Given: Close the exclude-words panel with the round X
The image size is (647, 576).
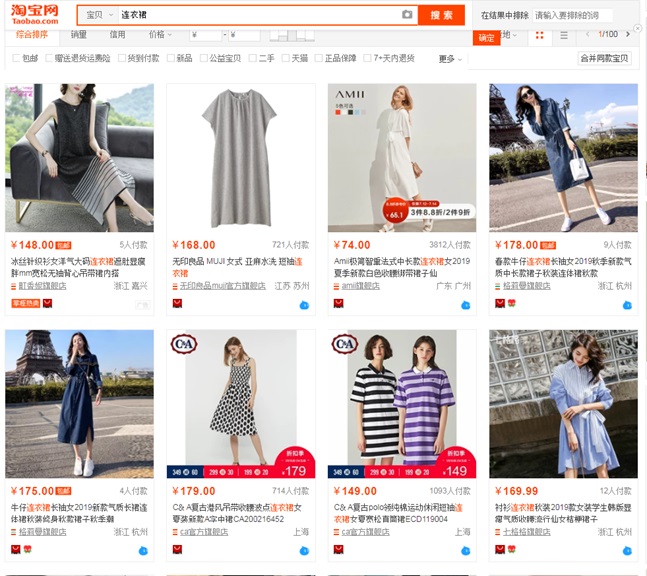Looking at the screenshot, I should pyautogui.click(x=638, y=28).
